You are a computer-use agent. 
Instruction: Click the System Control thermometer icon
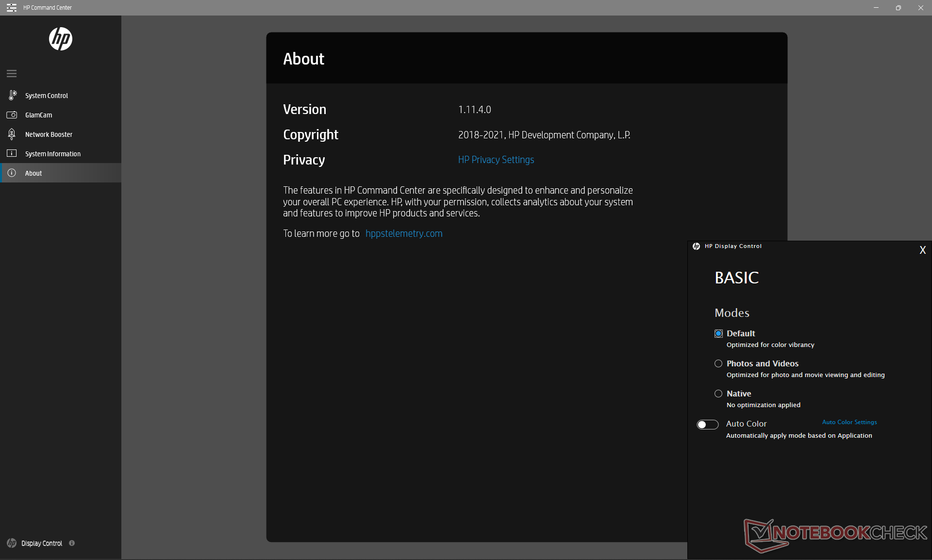(x=12, y=95)
